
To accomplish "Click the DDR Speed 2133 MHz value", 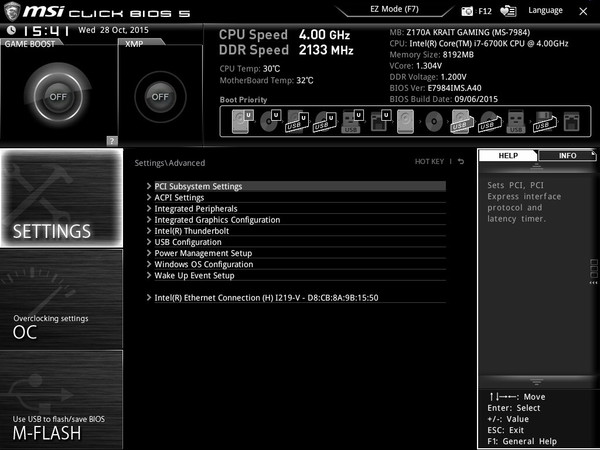I will (x=326, y=50).
